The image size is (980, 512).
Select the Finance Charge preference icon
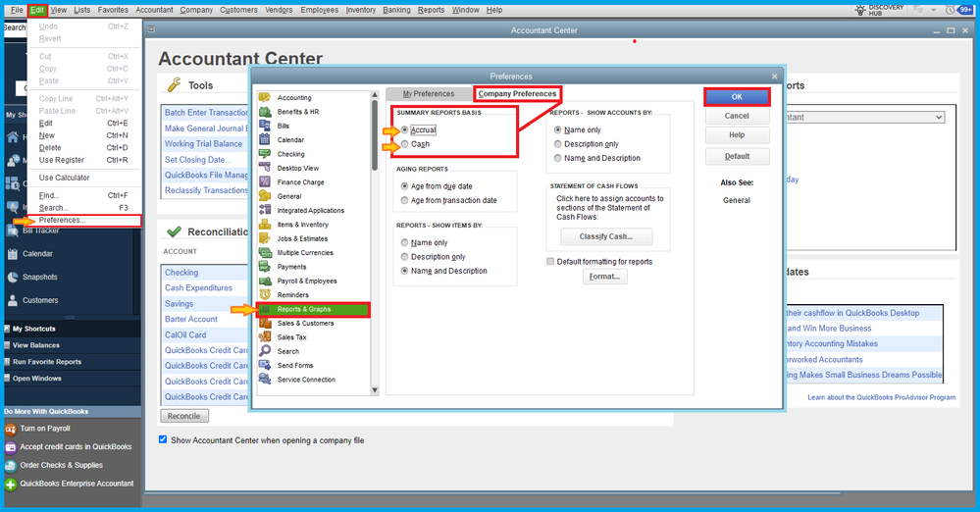[265, 181]
